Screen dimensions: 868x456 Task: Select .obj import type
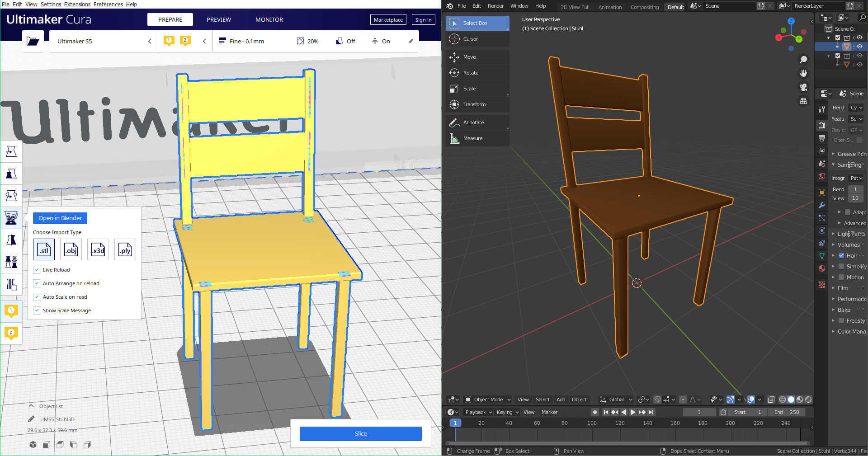[x=71, y=249]
